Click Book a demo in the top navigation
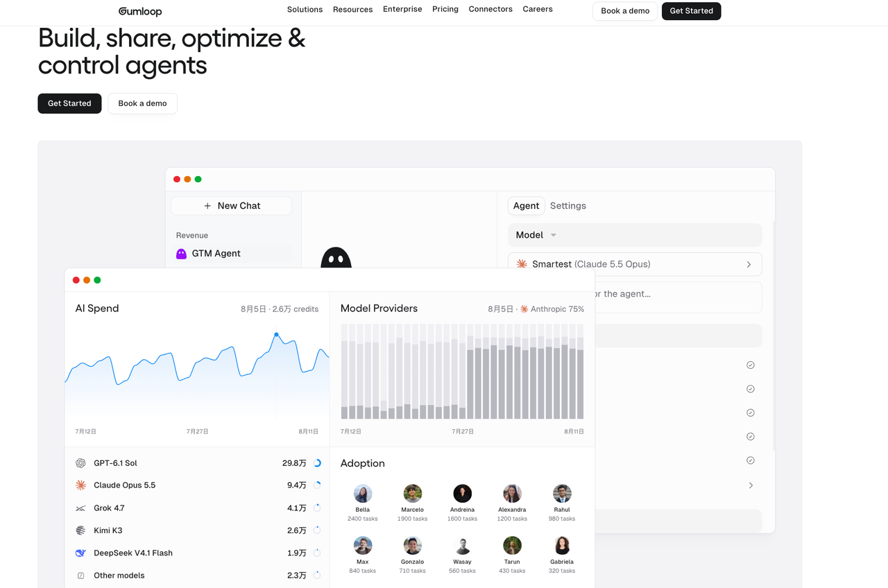This screenshot has width=888, height=588. click(x=625, y=11)
